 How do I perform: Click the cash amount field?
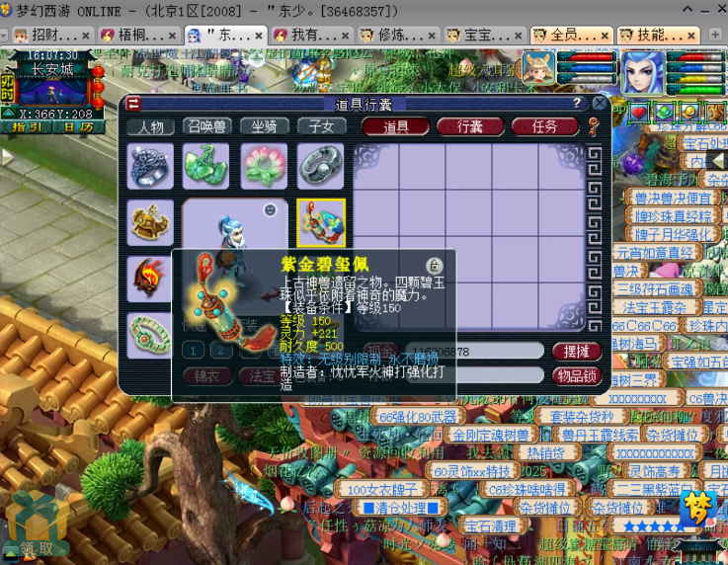pos(474,351)
